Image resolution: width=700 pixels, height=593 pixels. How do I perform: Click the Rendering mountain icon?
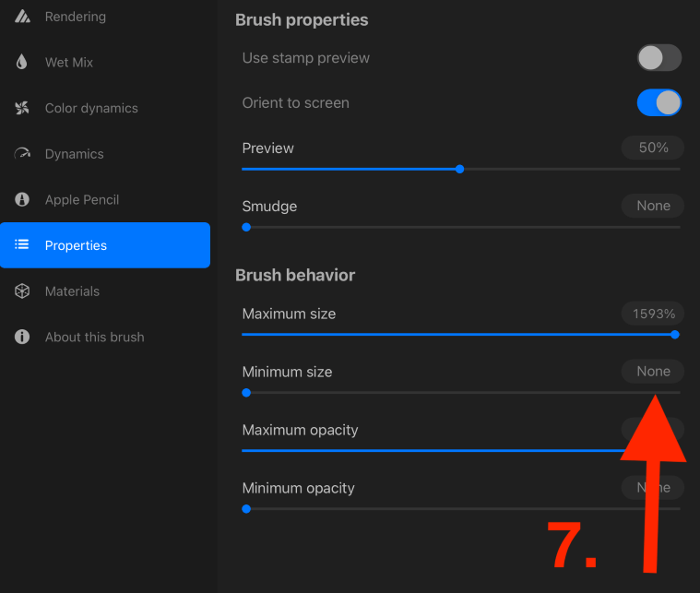click(22, 17)
